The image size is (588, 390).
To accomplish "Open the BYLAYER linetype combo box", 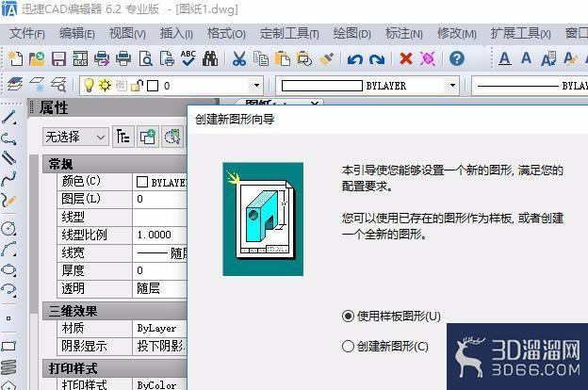I will click(530, 86).
